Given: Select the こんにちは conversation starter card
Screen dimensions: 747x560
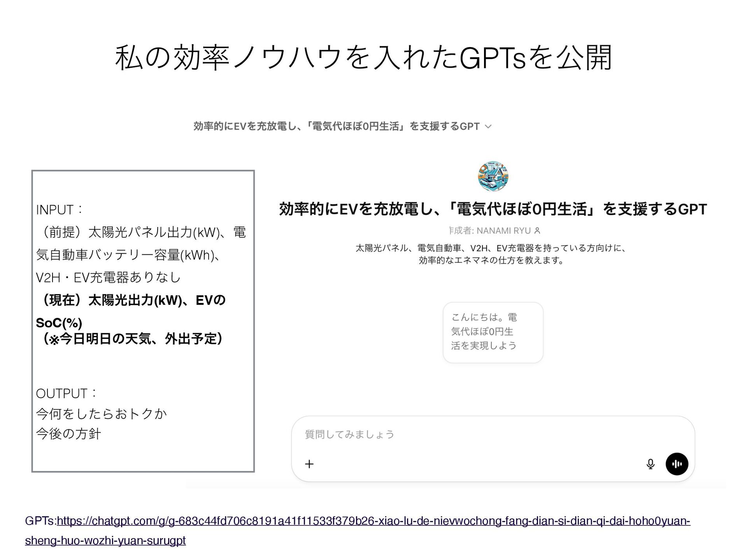Looking at the screenshot, I should coord(493,332).
